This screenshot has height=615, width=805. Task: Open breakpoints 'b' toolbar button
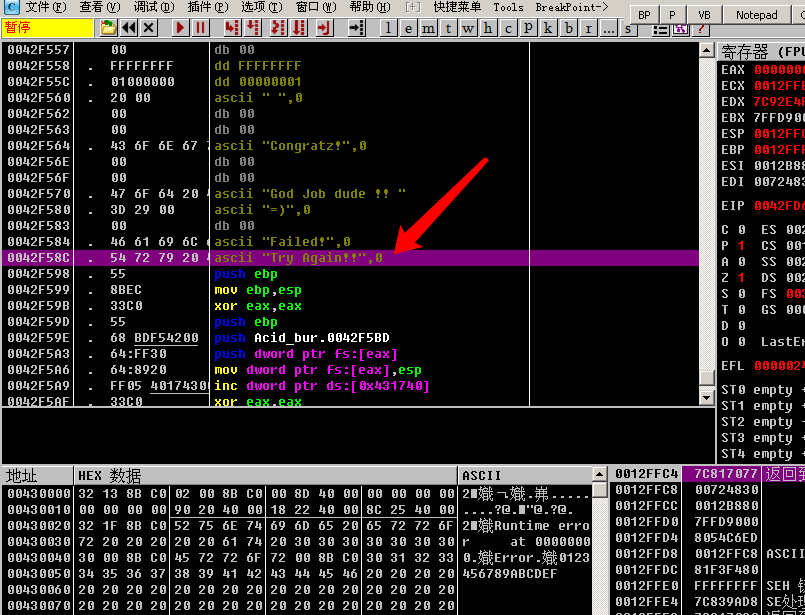pyautogui.click(x=568, y=28)
